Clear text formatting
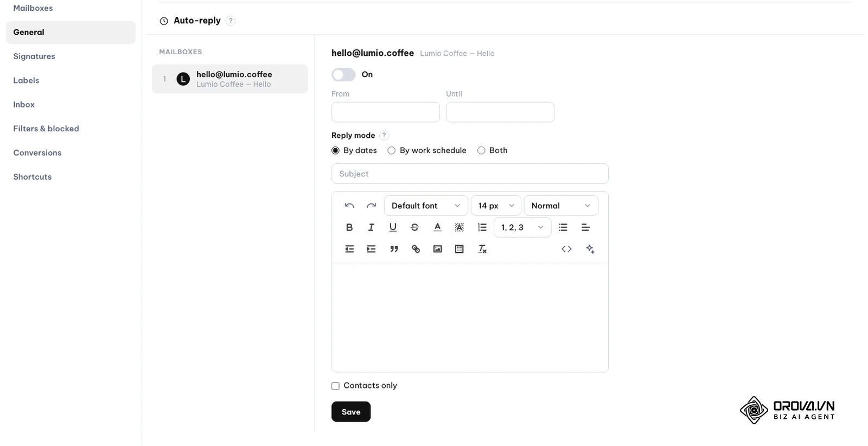Screen dimensions: 868x446 point(482,249)
